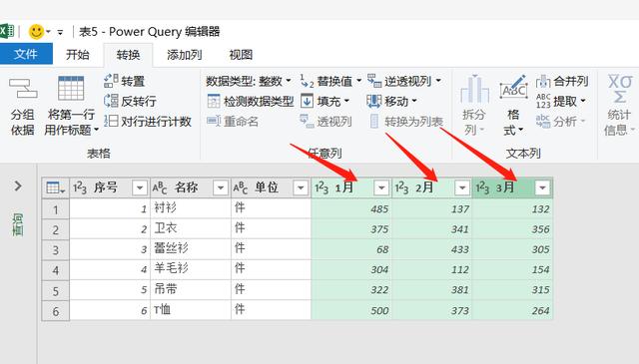Viewport: 639px width, 364px height.
Task: Click the smiley feedback icon
Action: (36, 31)
